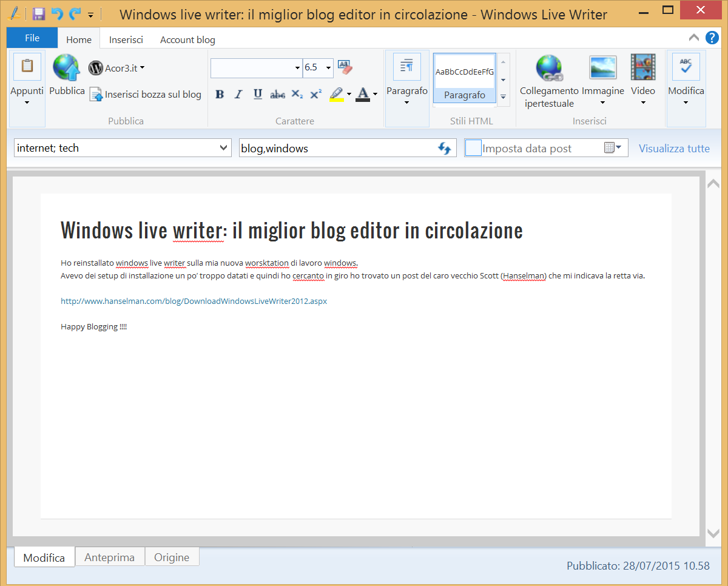This screenshot has height=586, width=728.
Task: Click the editor scroll up arrow
Action: point(713,184)
